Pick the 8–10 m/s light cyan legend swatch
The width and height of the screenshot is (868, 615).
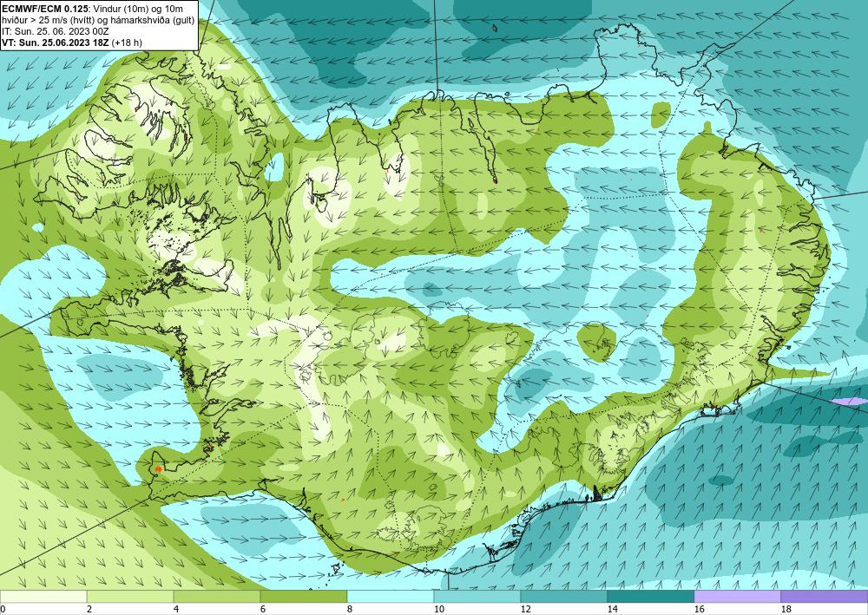click(391, 597)
